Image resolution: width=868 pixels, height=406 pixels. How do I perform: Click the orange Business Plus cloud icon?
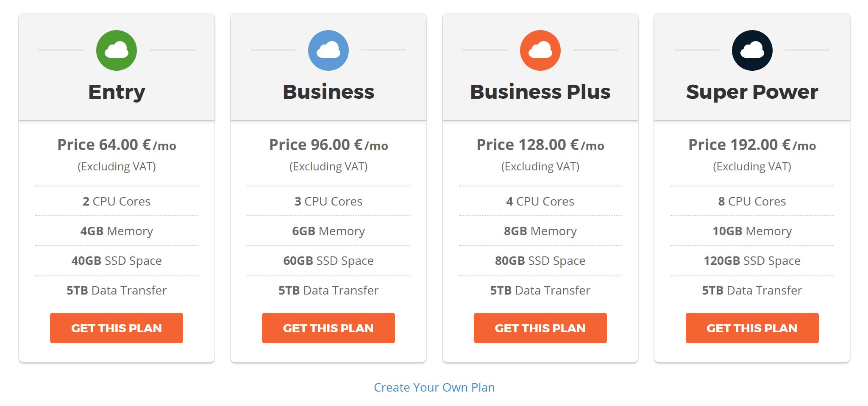click(x=540, y=50)
